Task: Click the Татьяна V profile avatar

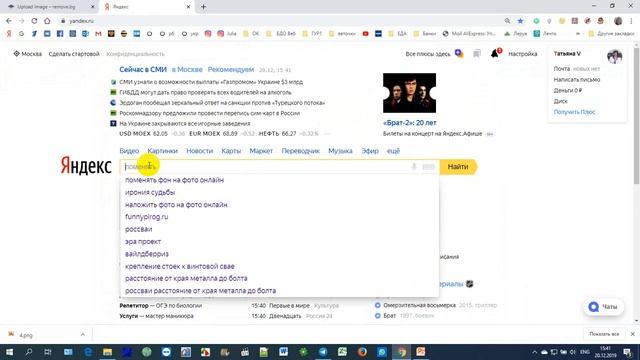Action: (x=614, y=56)
